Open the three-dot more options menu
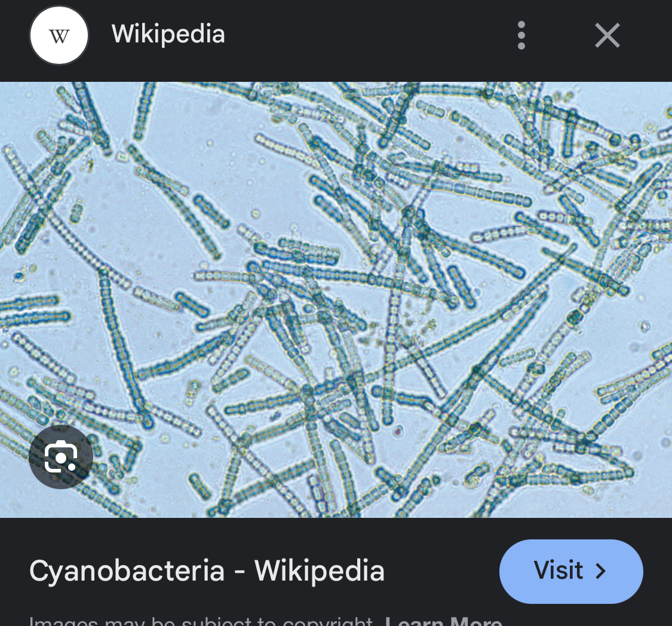Image resolution: width=672 pixels, height=626 pixels. 521,35
